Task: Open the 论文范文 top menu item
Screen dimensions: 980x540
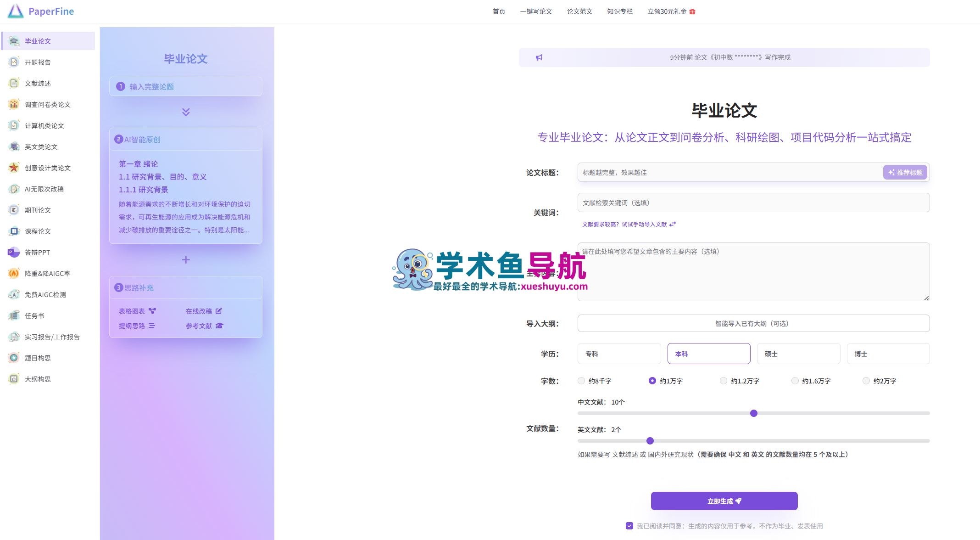Action: [x=579, y=11]
